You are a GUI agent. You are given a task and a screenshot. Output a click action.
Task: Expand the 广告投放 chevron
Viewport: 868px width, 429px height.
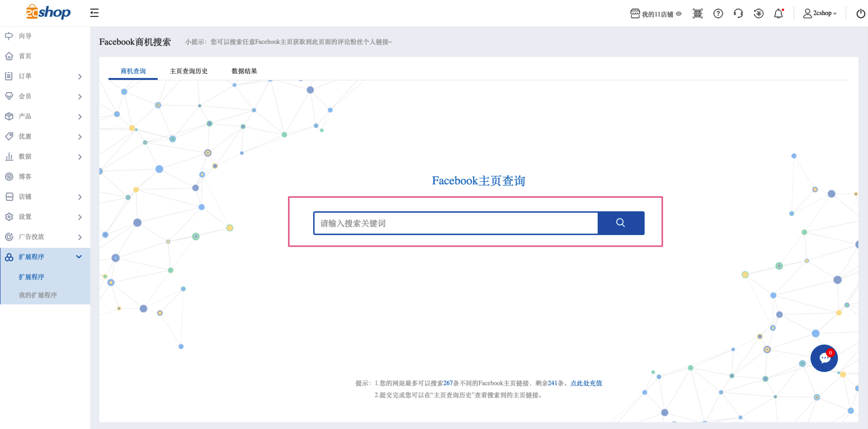click(80, 237)
